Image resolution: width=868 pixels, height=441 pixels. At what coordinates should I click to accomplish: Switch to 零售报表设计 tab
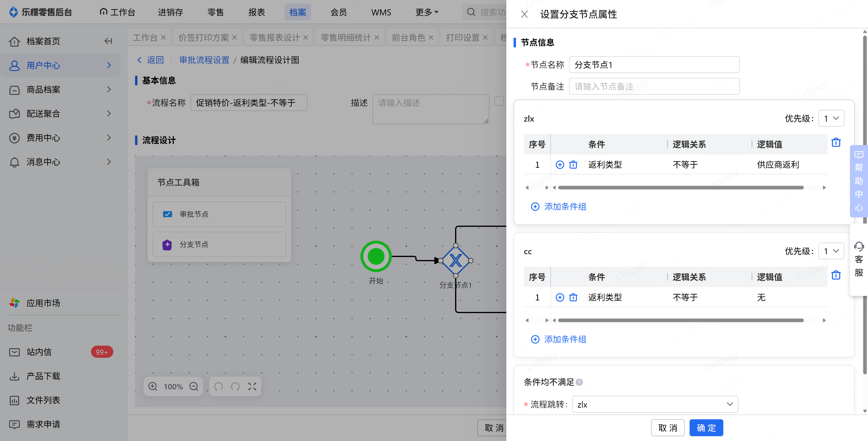point(275,37)
